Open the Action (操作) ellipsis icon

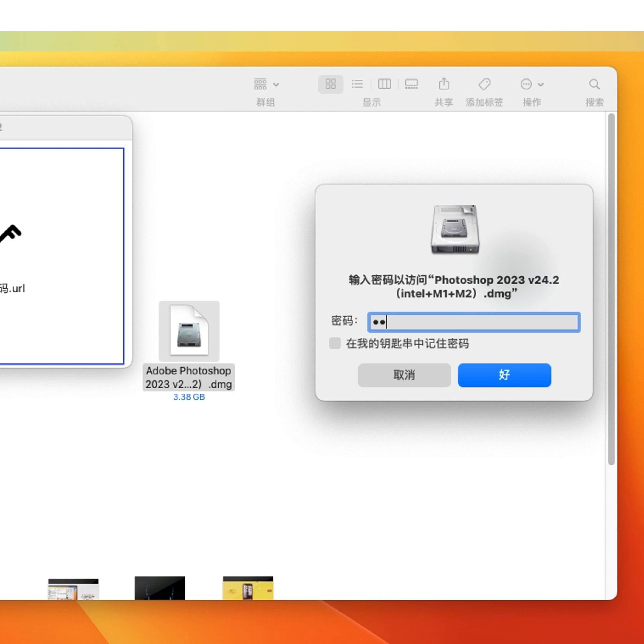coord(526,84)
